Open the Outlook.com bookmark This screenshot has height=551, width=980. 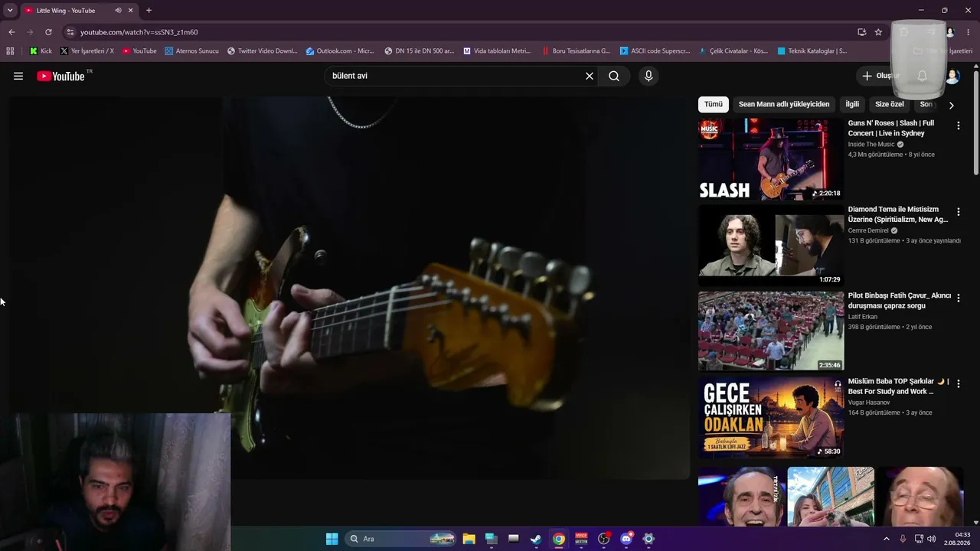point(340,51)
